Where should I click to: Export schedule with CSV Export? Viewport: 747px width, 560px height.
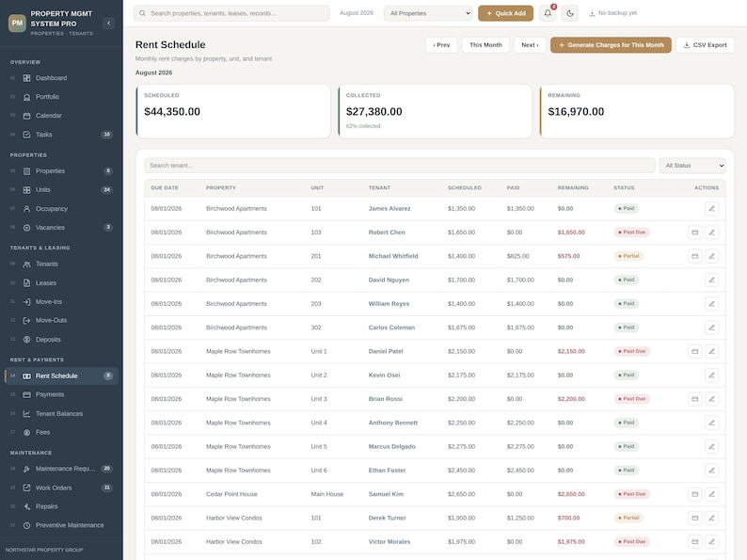pyautogui.click(x=705, y=45)
